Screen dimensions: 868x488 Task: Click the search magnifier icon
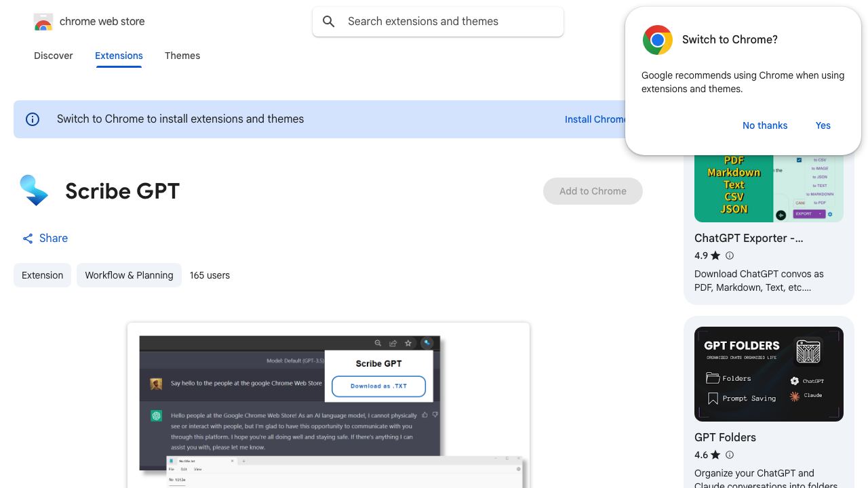(x=329, y=22)
